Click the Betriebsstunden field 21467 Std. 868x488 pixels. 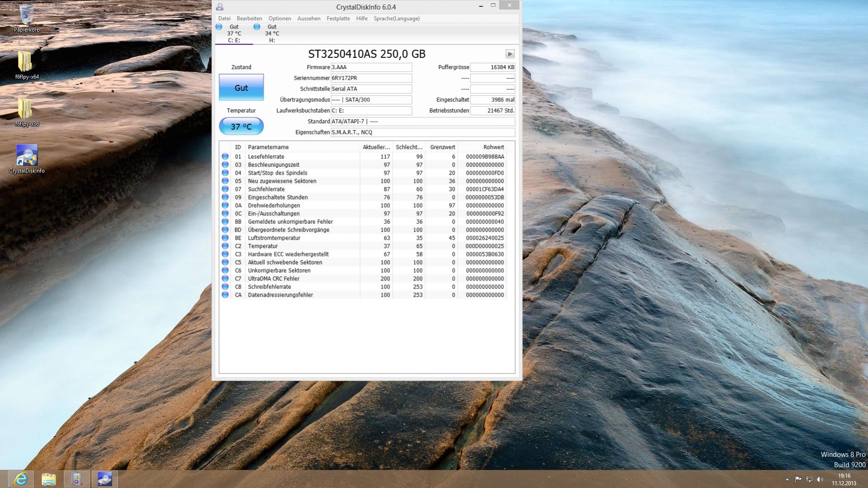493,111
